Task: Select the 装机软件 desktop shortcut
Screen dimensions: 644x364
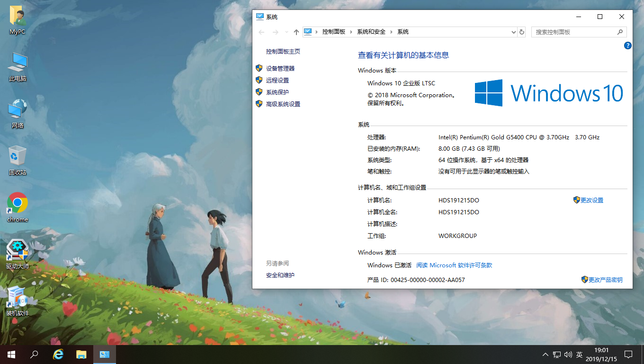Action: [x=18, y=301]
